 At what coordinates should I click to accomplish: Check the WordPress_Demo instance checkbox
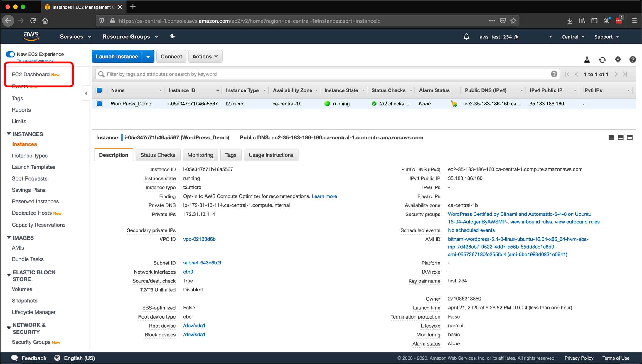click(x=100, y=104)
